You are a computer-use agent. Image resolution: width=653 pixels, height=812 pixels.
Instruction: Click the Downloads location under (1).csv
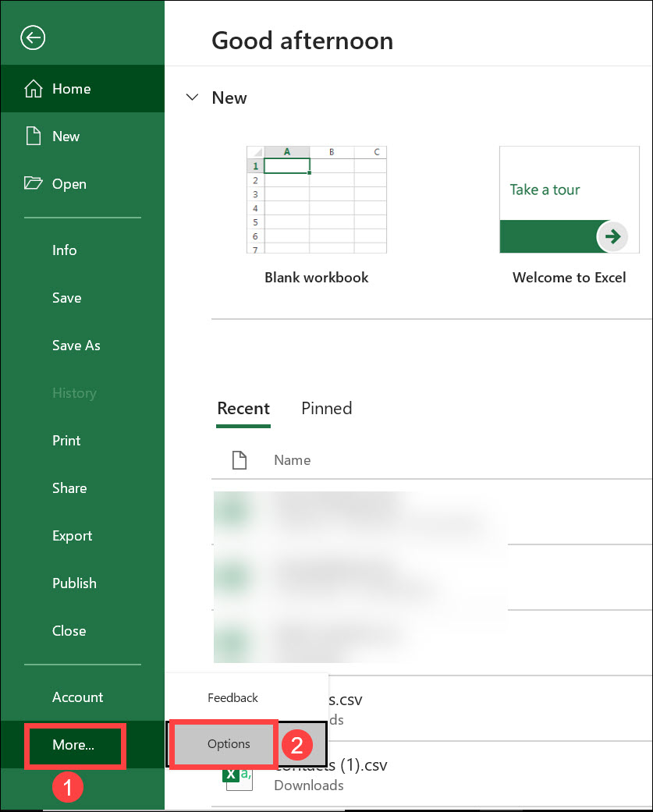click(309, 785)
